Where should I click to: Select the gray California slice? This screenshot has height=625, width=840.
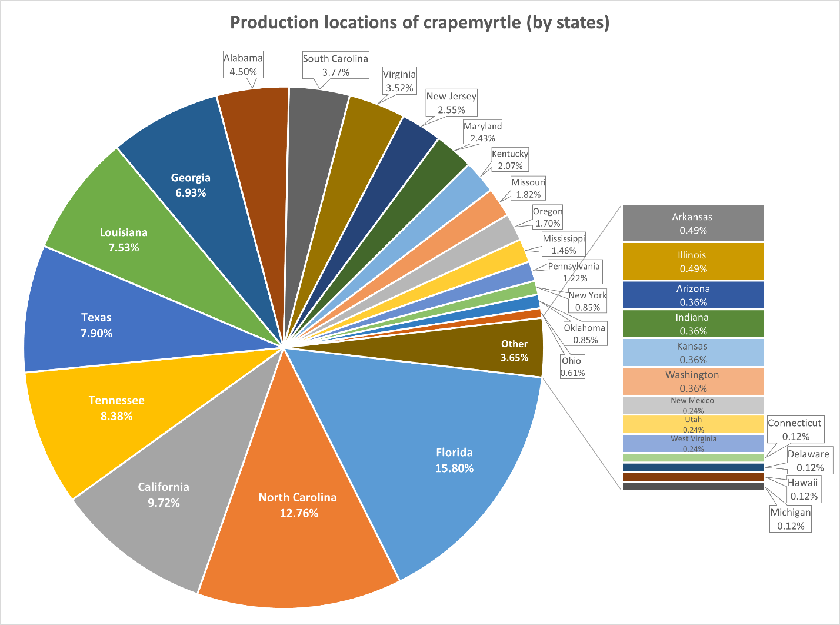click(x=164, y=494)
